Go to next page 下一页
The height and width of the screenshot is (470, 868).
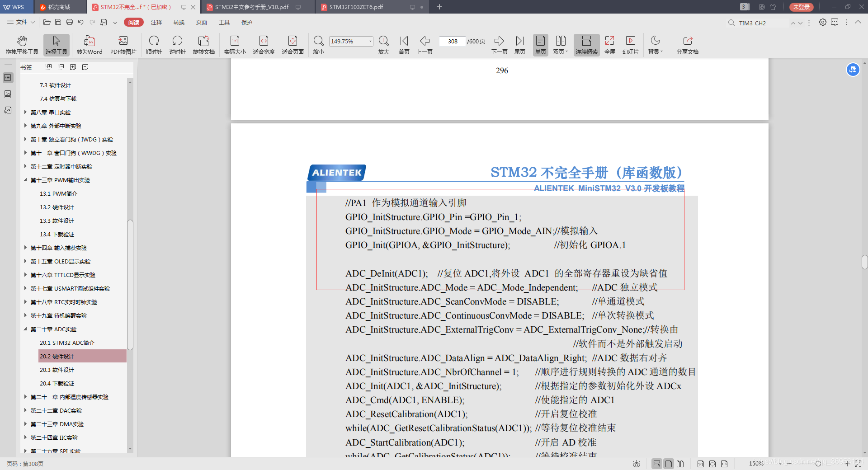tap(499, 45)
